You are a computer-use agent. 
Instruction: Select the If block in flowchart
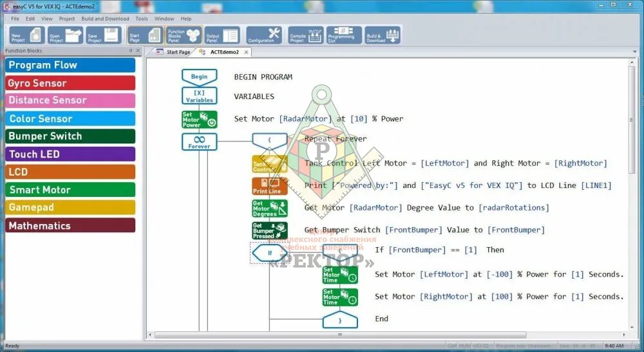(269, 253)
